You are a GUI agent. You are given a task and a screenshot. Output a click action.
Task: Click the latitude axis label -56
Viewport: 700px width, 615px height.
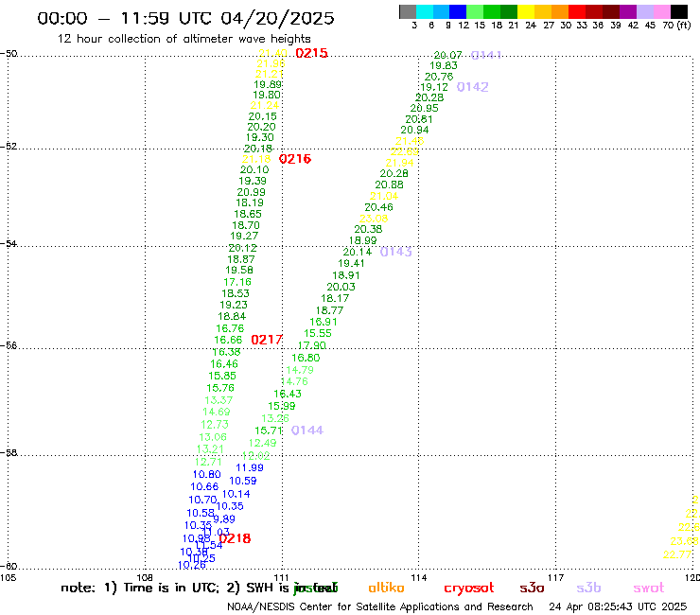tap(9, 345)
